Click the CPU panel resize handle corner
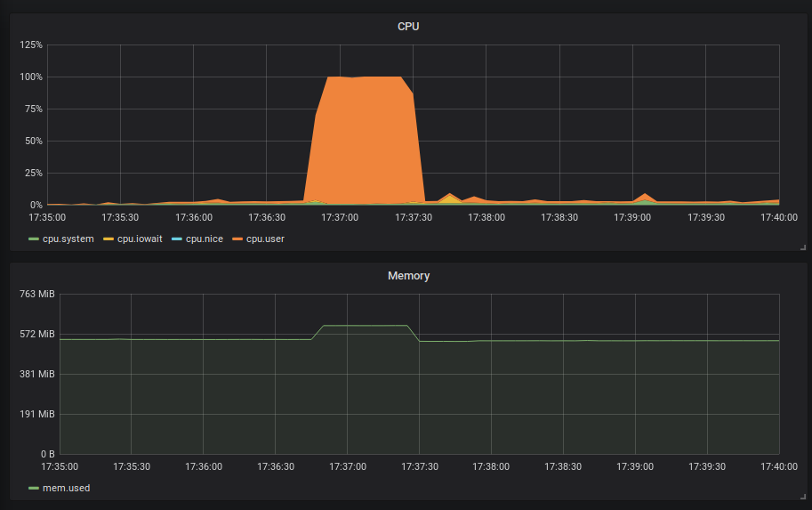Screen dimensions: 812x510 (x=803, y=247)
